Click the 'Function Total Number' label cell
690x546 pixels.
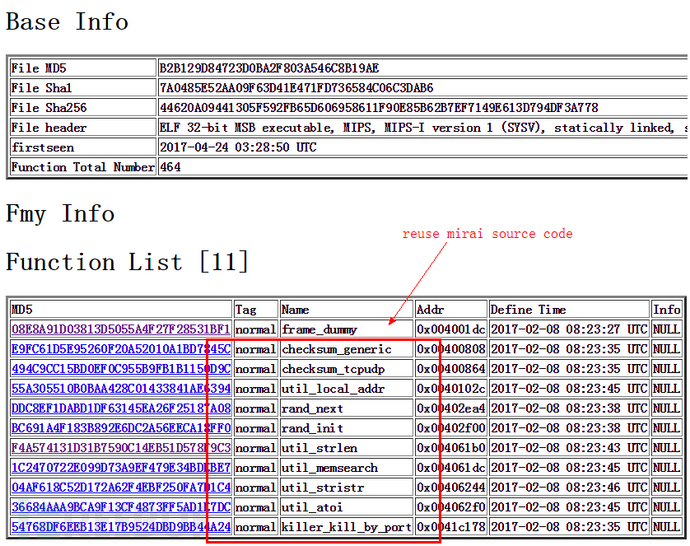click(83, 167)
